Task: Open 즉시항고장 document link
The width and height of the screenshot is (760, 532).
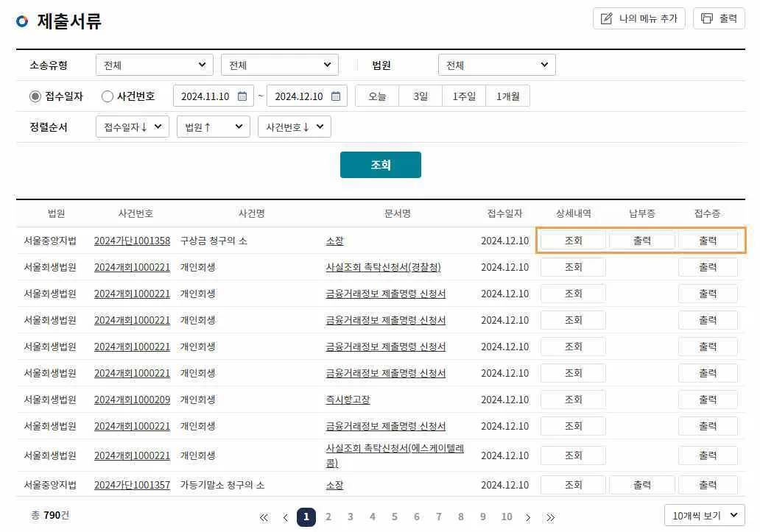Action: (x=348, y=400)
